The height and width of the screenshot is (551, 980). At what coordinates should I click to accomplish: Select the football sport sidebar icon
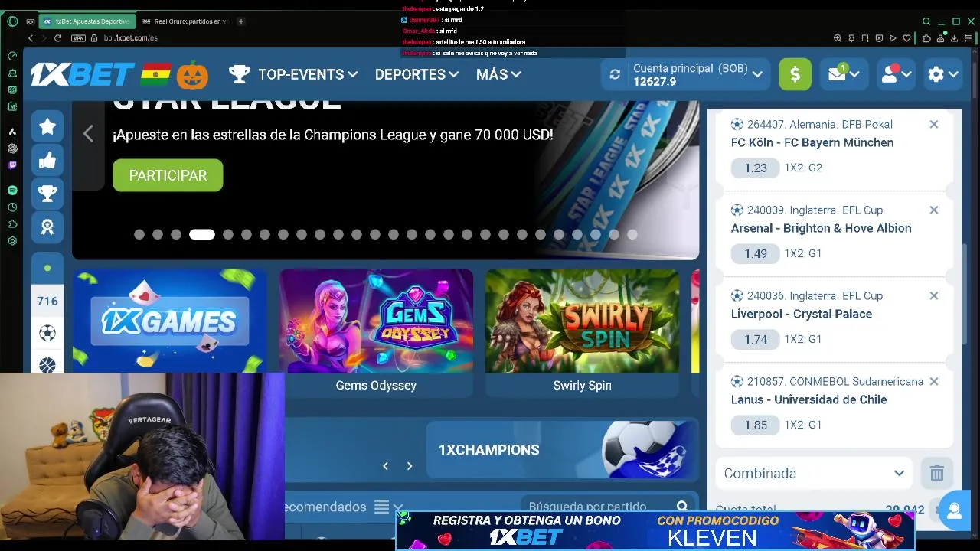pos(47,333)
